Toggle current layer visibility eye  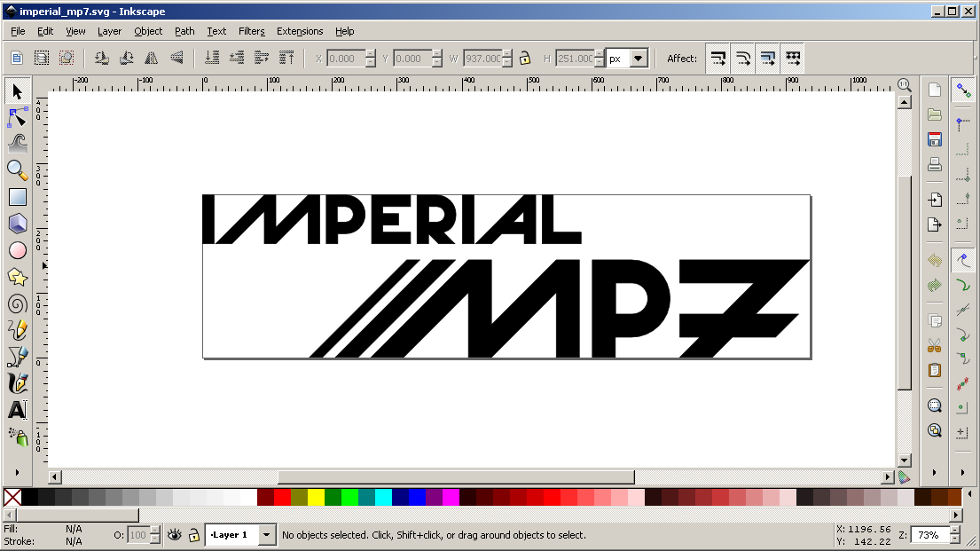(x=175, y=535)
